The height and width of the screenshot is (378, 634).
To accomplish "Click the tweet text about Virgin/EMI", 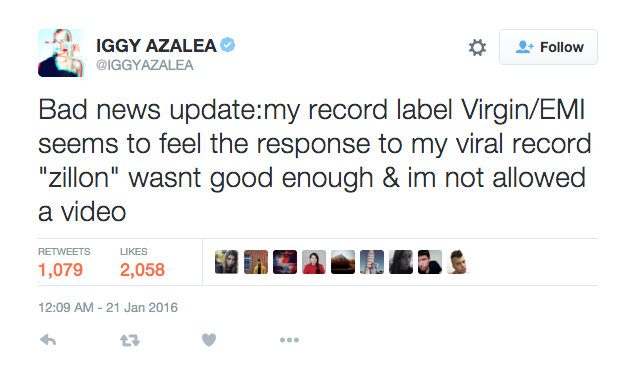I will (x=315, y=160).
